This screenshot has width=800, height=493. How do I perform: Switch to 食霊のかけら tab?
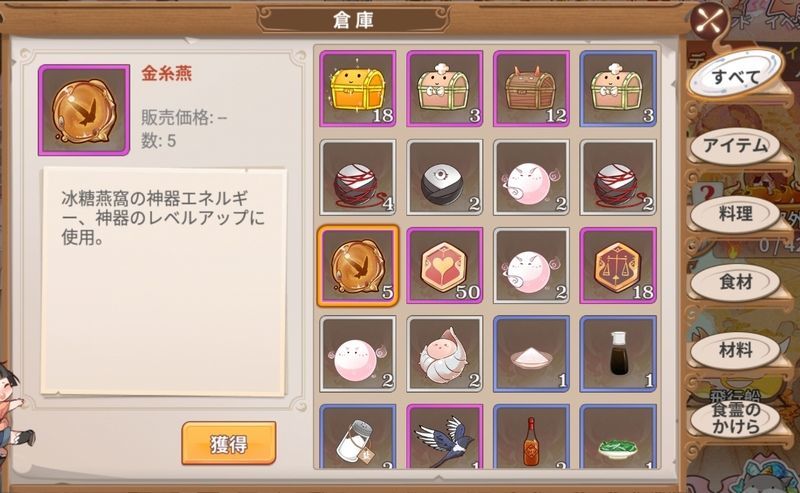coord(735,418)
